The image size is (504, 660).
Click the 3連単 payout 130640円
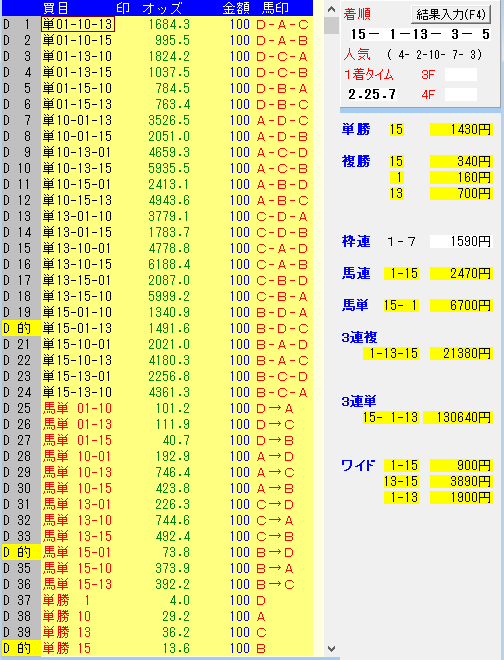tap(458, 417)
